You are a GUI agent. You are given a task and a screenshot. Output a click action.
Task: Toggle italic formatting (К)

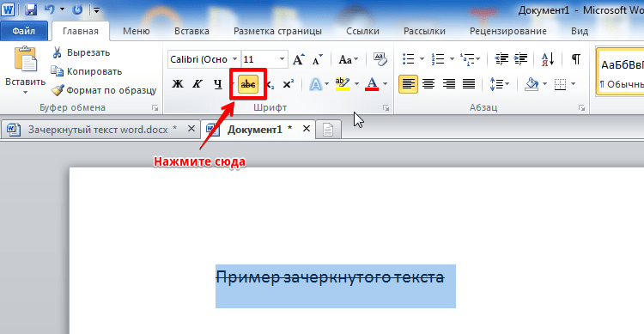(x=197, y=84)
